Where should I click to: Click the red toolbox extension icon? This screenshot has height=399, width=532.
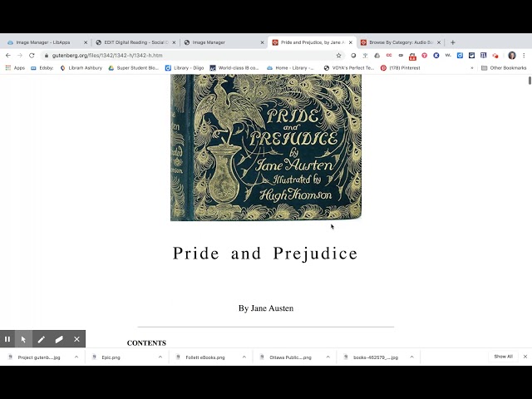coord(412,56)
